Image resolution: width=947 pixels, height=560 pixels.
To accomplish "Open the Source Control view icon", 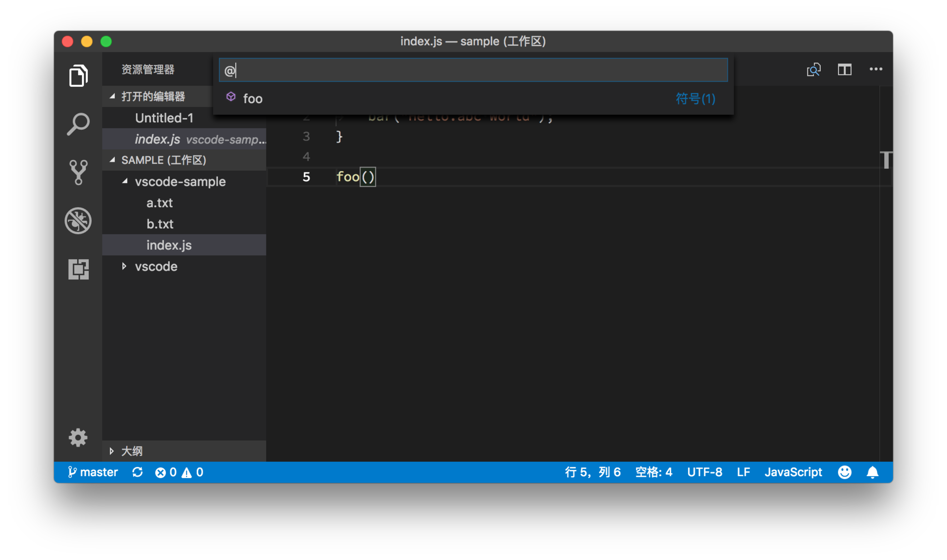I will point(78,172).
